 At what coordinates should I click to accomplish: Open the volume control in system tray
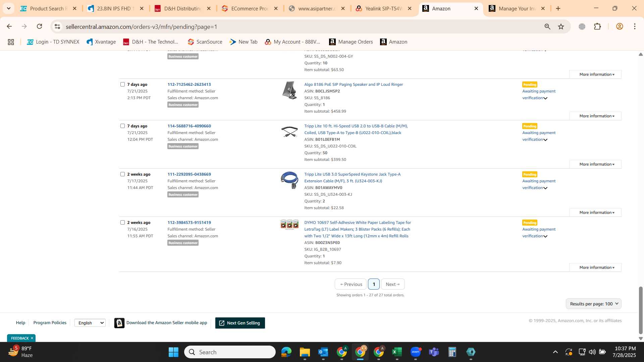tap(592, 352)
